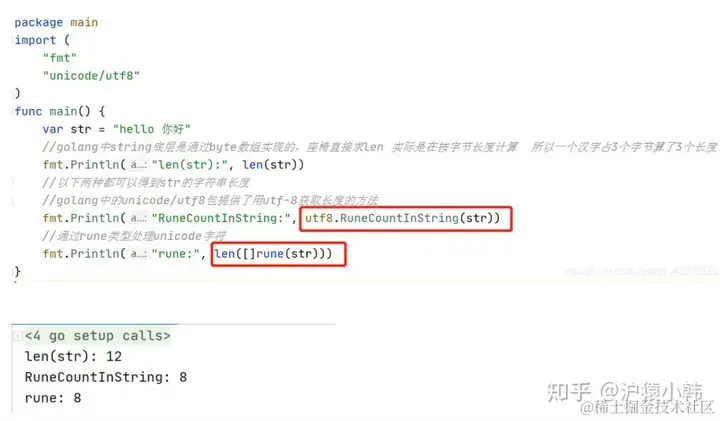Click the folded text '<4 go setup calls>'

pos(97,336)
